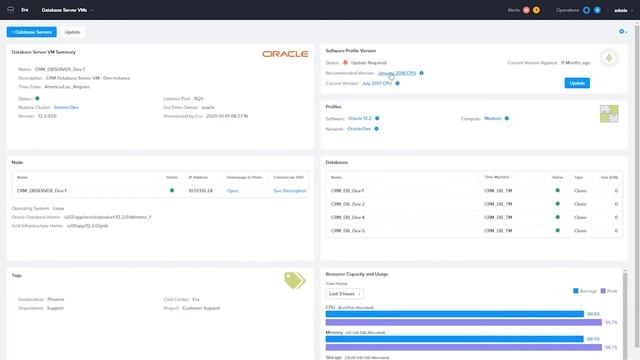Click the Update Required alert bell icon
Image resolution: width=640 pixels, height=360 pixels.
tap(345, 62)
